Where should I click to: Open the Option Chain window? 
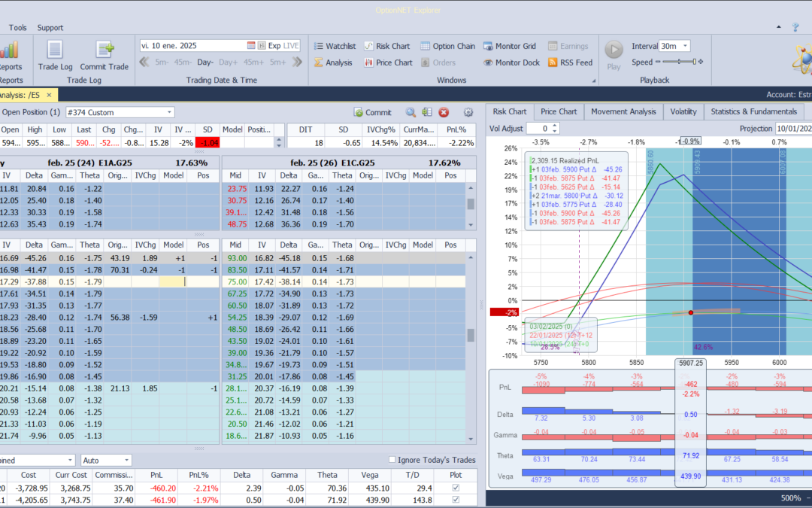click(x=447, y=46)
